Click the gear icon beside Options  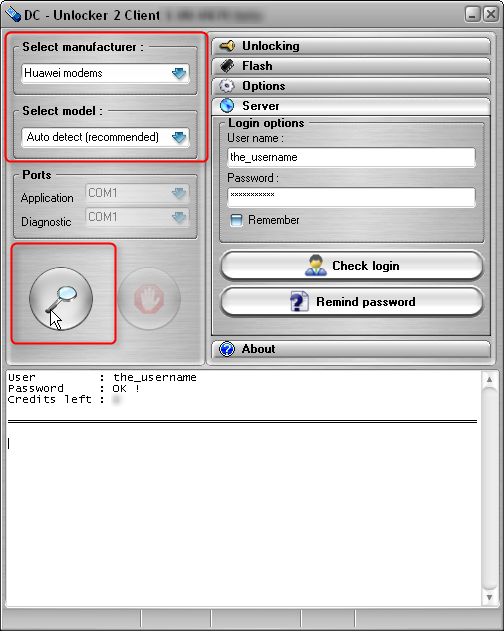pos(227,86)
